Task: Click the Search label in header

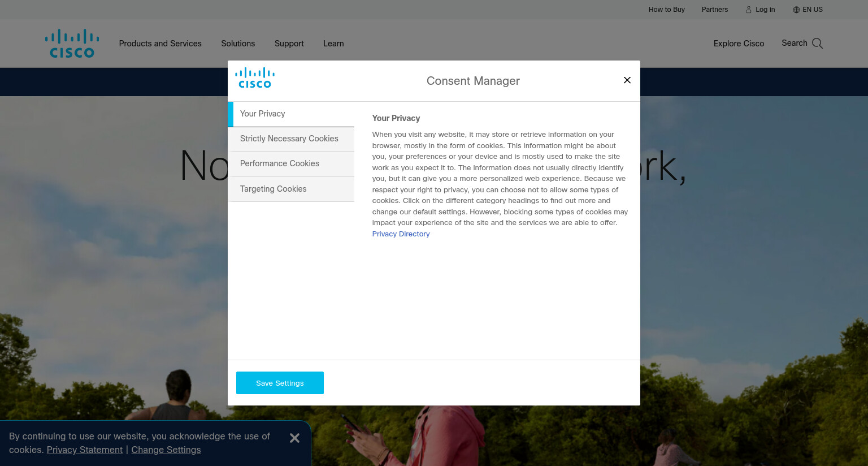Action: 794,43
